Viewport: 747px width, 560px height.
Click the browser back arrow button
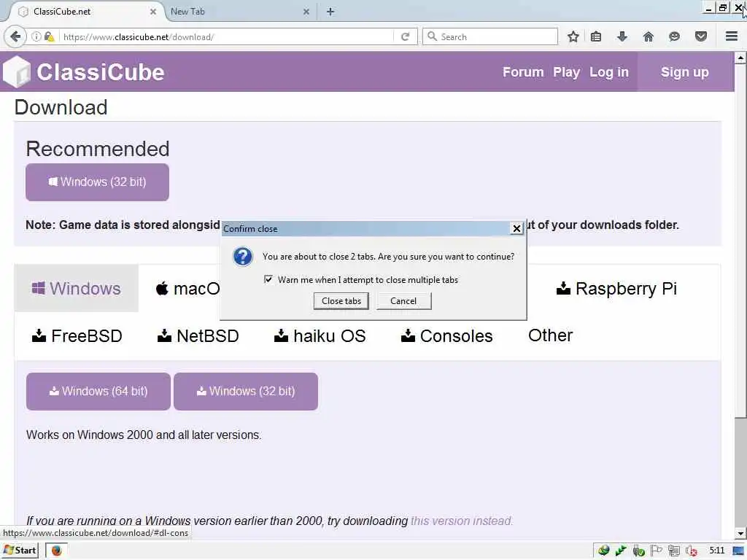coord(15,36)
